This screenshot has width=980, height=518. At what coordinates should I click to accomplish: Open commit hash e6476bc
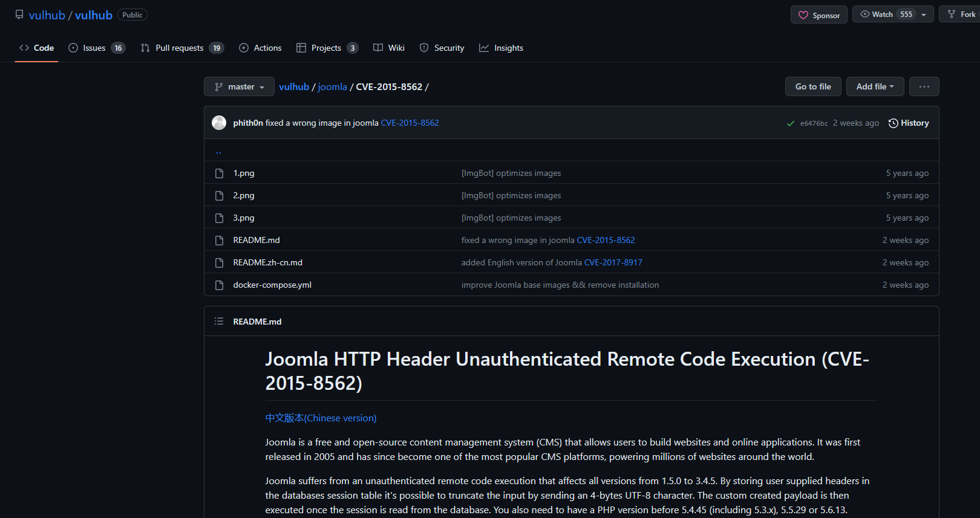pyautogui.click(x=814, y=123)
